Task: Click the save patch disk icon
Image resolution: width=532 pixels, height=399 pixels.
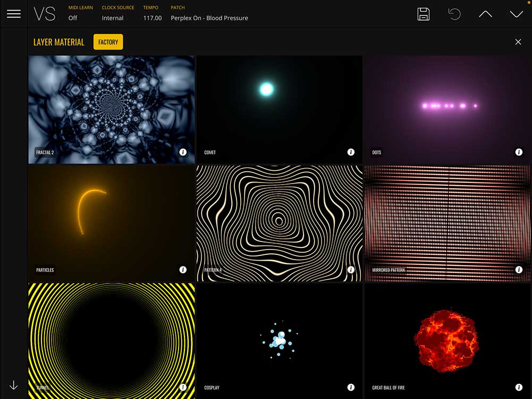Action: (424, 14)
